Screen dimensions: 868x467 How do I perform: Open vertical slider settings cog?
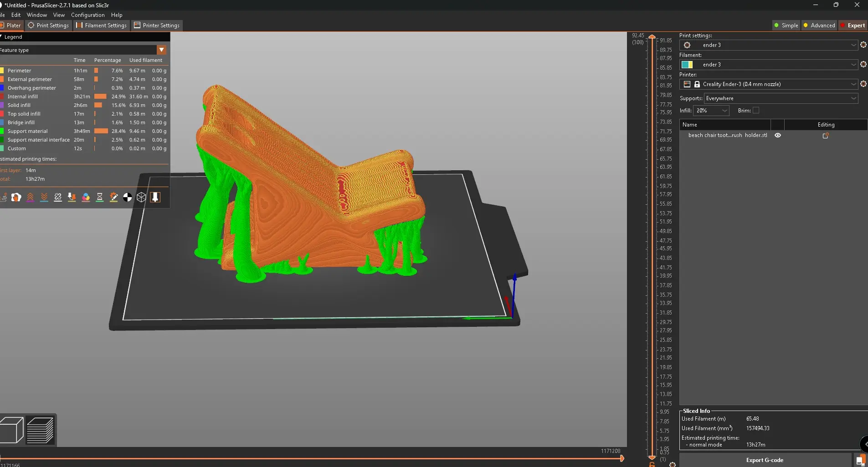click(x=673, y=465)
